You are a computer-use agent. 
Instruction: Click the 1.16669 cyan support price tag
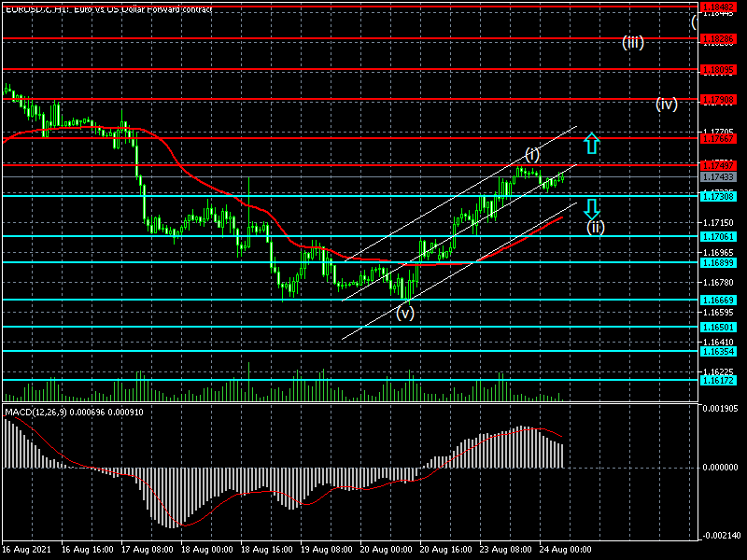coord(719,300)
